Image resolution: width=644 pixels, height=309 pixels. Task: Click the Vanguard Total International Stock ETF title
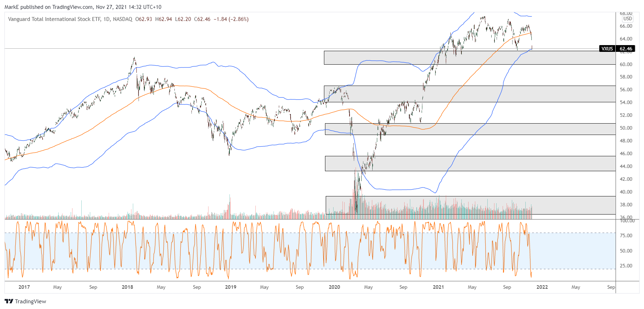point(54,19)
